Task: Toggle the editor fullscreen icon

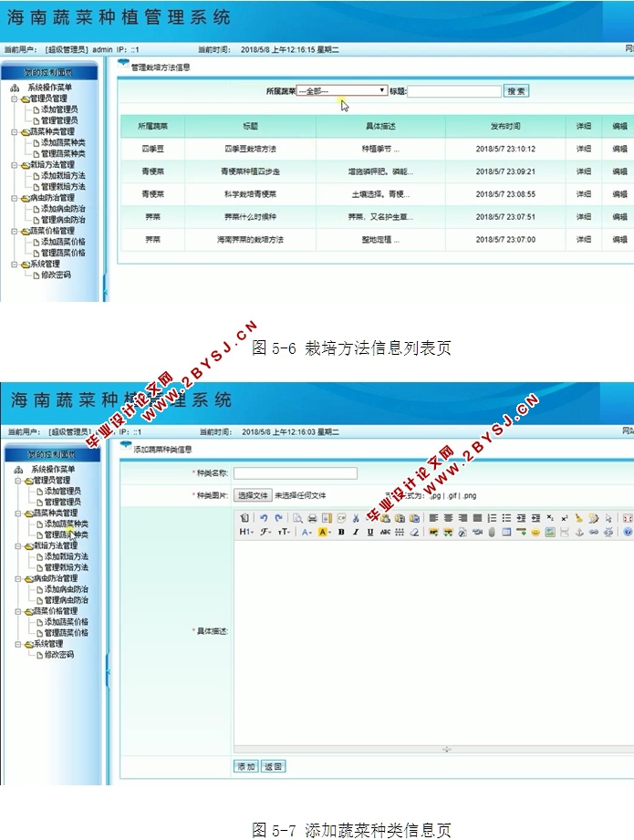Action: tap(627, 518)
